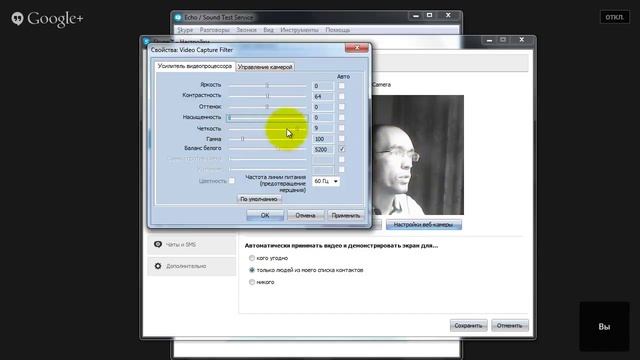Select the 'никого' radio option

252,282
